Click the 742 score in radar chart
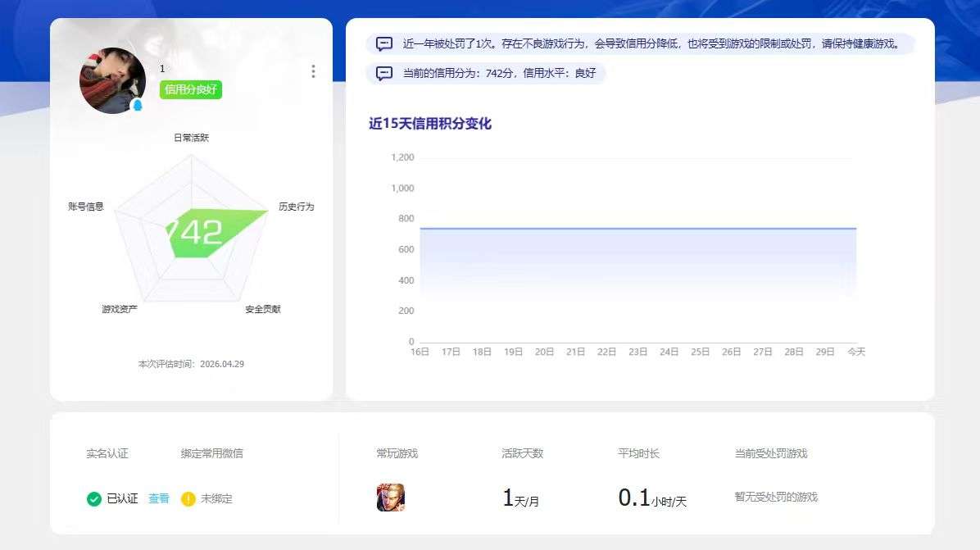The height and width of the screenshot is (550, 980). [x=195, y=233]
